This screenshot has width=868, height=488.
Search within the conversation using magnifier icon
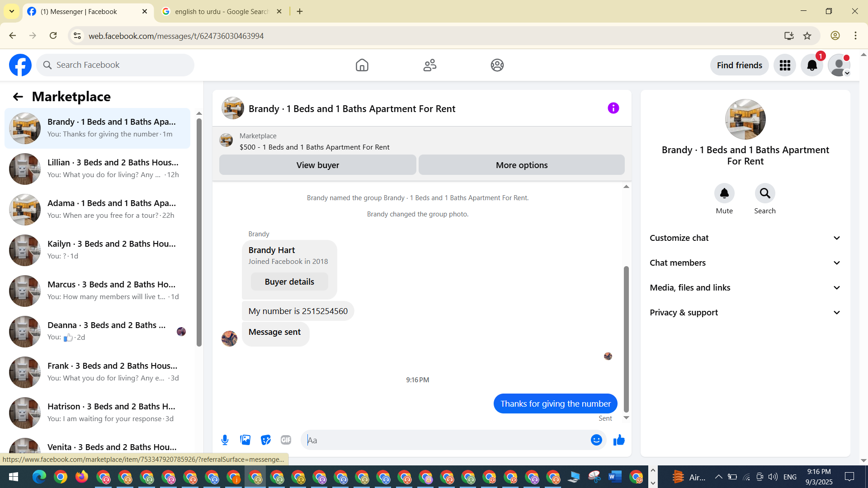point(765,193)
